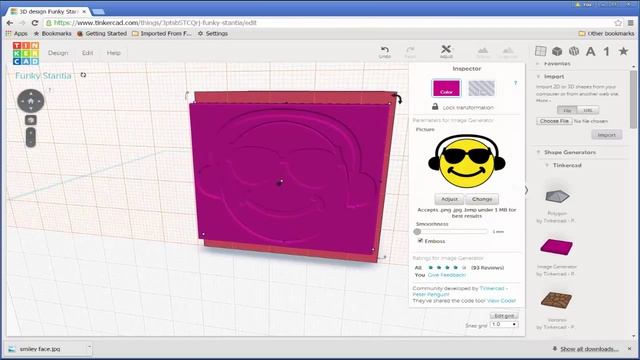The width and height of the screenshot is (640, 360).
Task: Click the smiley face picture preview
Action: click(467, 162)
